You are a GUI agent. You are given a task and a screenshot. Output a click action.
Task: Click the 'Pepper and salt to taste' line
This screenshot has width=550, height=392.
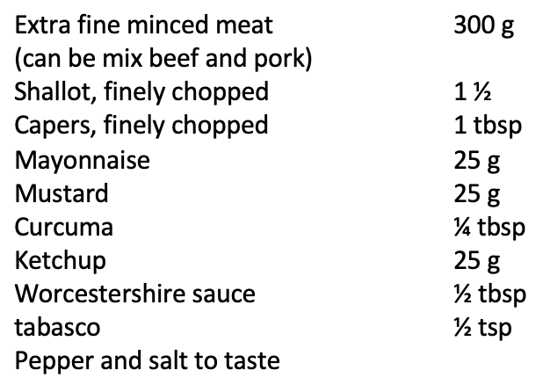pos(148,361)
